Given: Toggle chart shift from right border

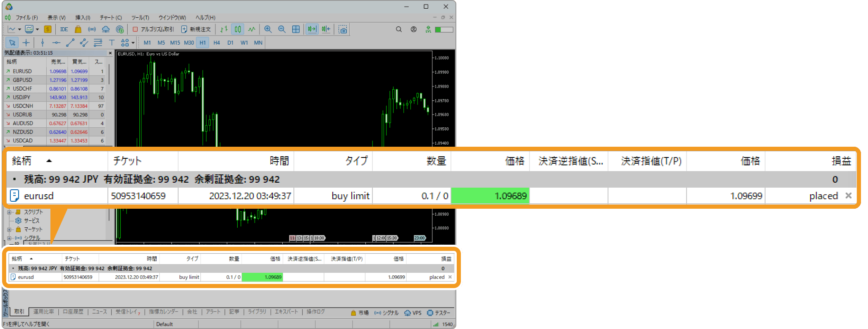Looking at the screenshot, I should (326, 29).
